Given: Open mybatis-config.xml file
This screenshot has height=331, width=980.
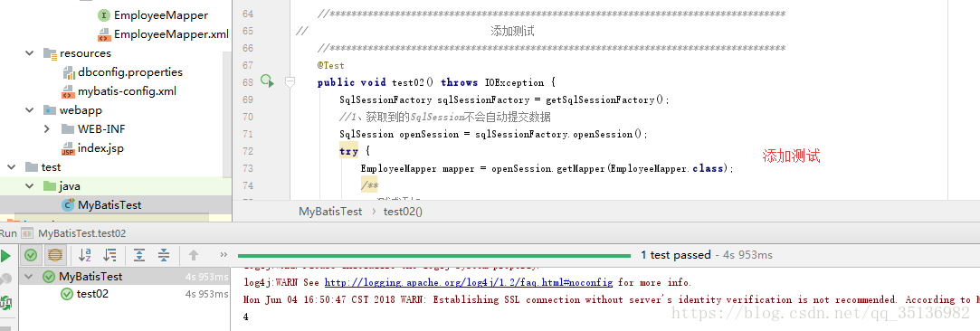Looking at the screenshot, I should pos(127,91).
